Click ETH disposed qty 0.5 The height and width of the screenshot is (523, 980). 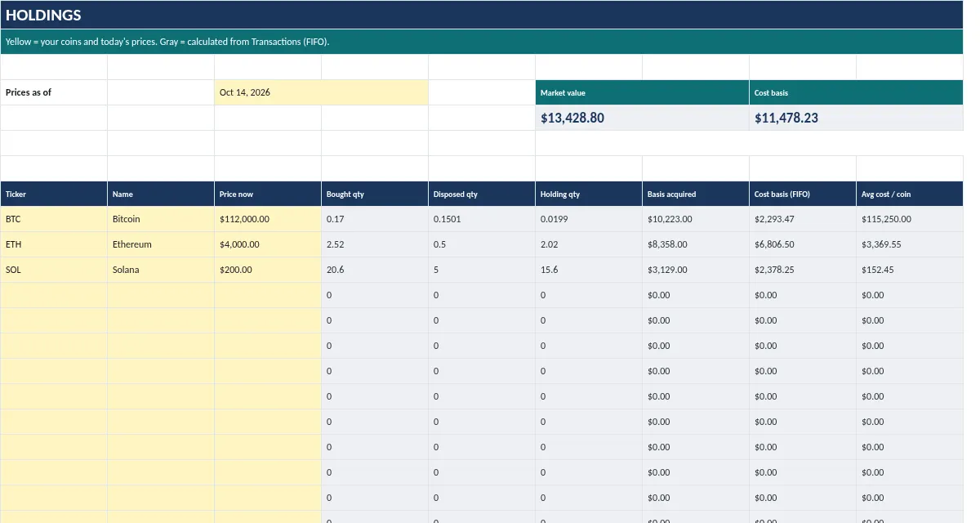pos(482,244)
